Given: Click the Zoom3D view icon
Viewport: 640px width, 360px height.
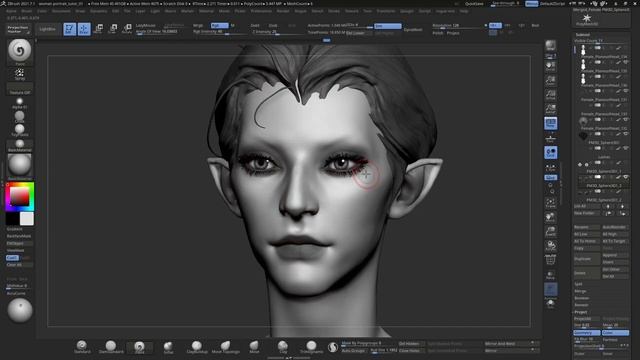Looking at the screenshot, I should click(x=550, y=231).
